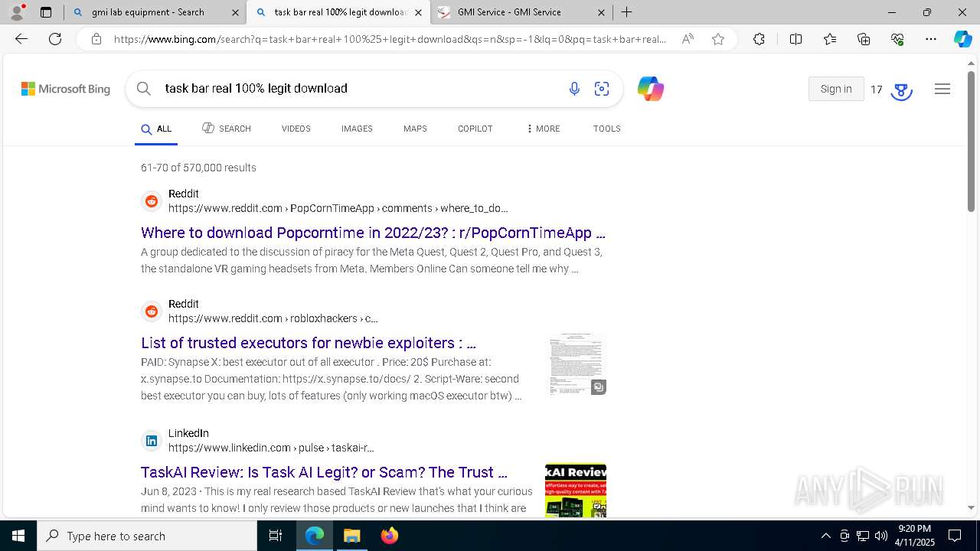Select the SEARCH tab
The width and height of the screenshot is (980, 551).
coord(227,129)
